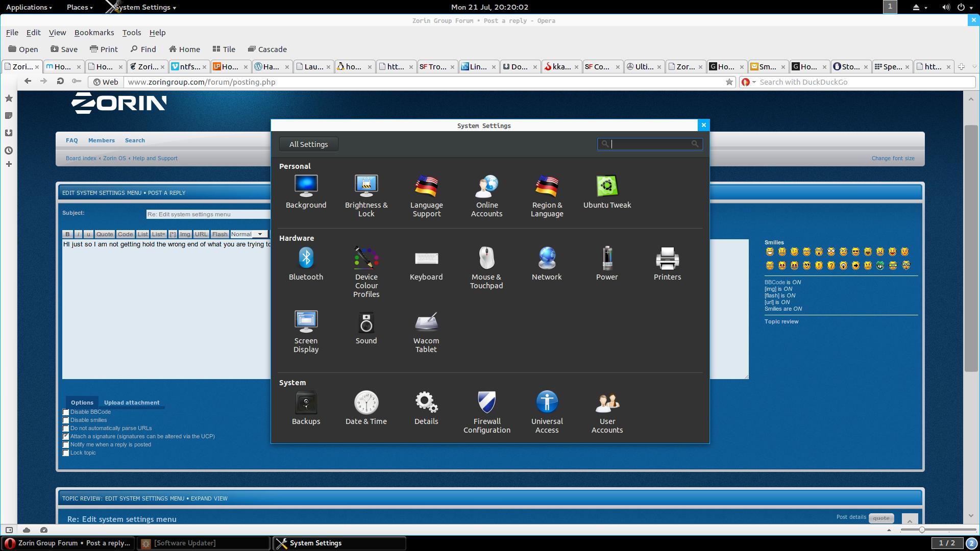This screenshot has height=551, width=980.
Task: Open User Accounts settings
Action: pos(607,412)
